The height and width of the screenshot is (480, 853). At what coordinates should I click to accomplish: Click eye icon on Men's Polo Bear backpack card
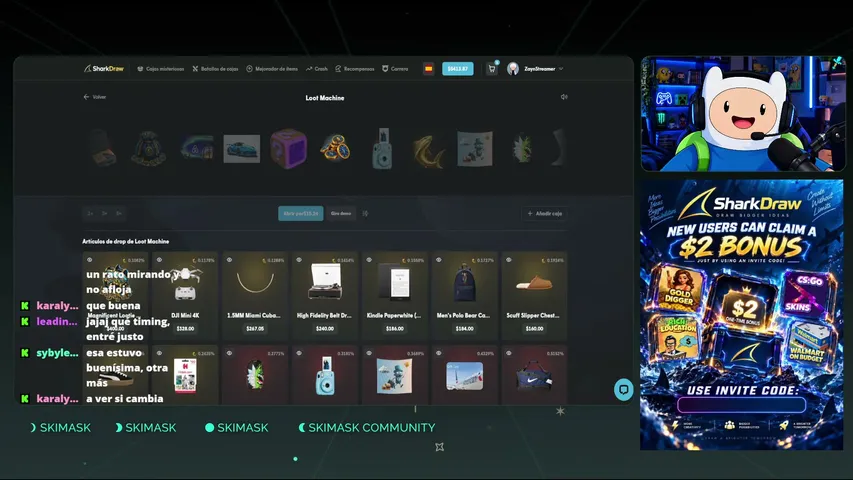coord(438,260)
